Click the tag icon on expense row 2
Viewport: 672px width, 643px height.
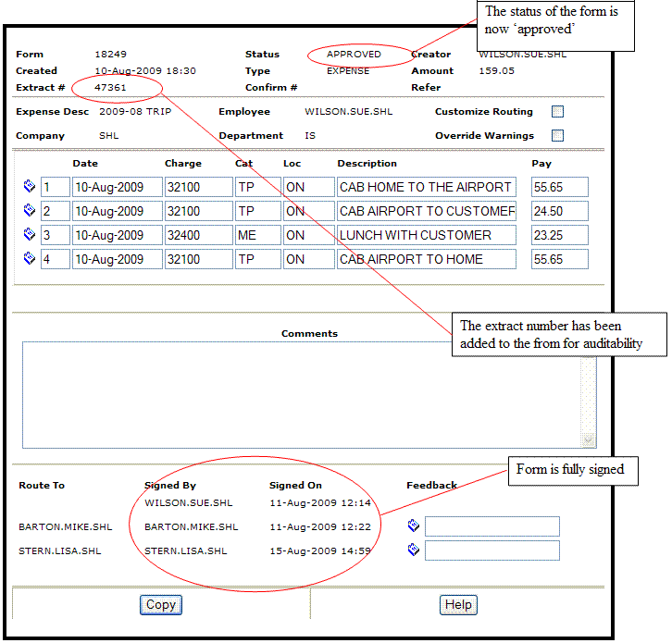[x=29, y=210]
